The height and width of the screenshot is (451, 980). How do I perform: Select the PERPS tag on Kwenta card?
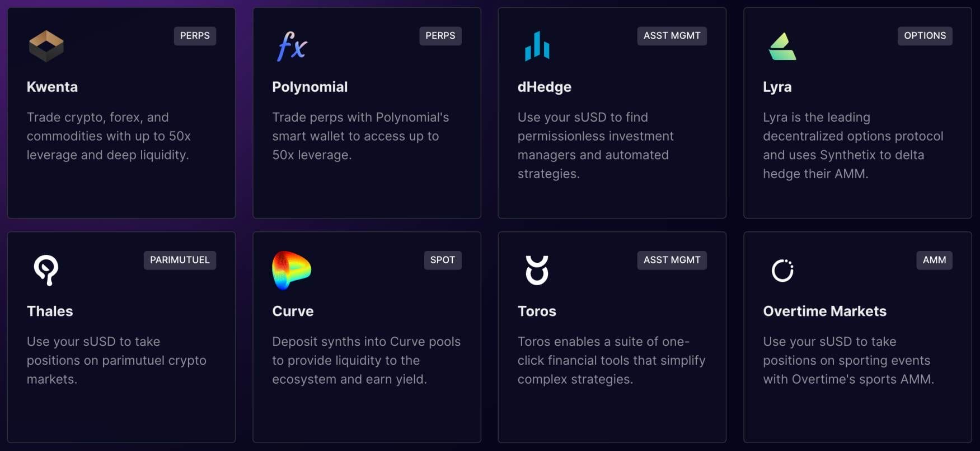coord(195,36)
